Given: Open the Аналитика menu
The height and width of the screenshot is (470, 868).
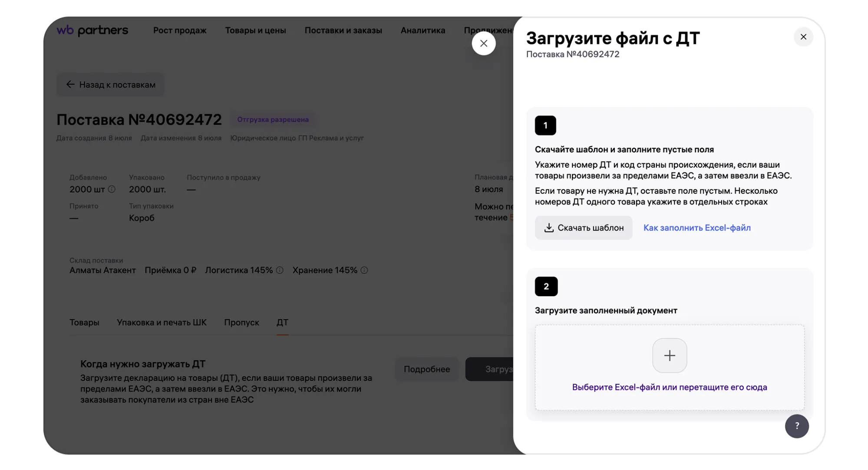Looking at the screenshot, I should click(x=422, y=30).
